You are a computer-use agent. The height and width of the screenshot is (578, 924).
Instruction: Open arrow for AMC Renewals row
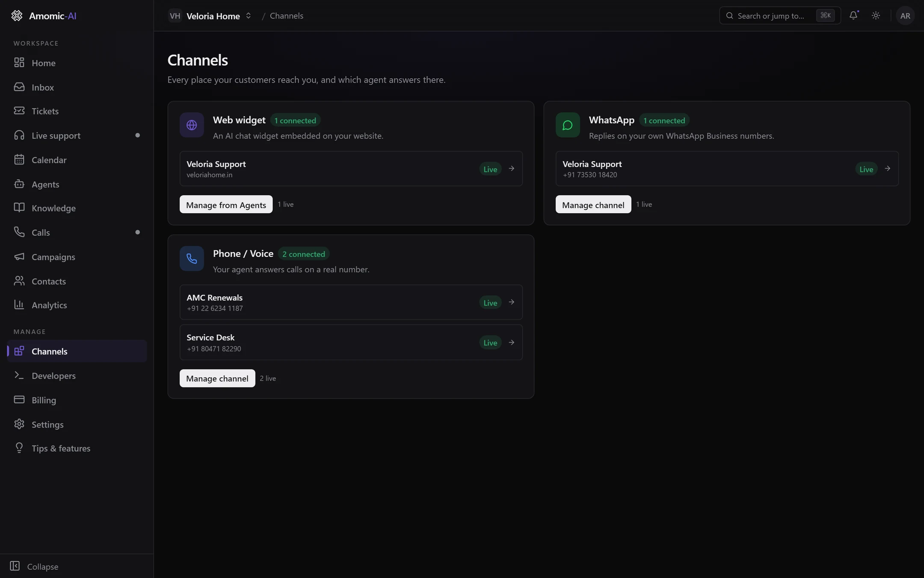[x=511, y=302]
